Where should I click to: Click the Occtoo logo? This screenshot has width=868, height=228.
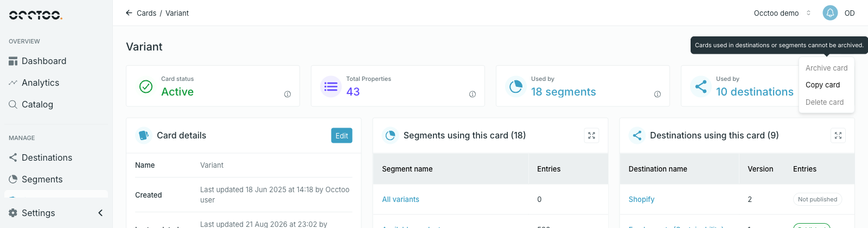tap(36, 15)
